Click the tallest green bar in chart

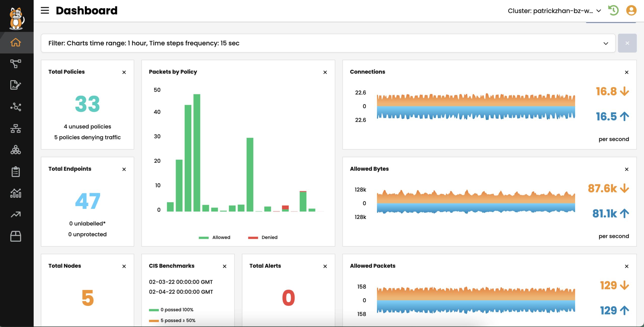pyautogui.click(x=197, y=153)
